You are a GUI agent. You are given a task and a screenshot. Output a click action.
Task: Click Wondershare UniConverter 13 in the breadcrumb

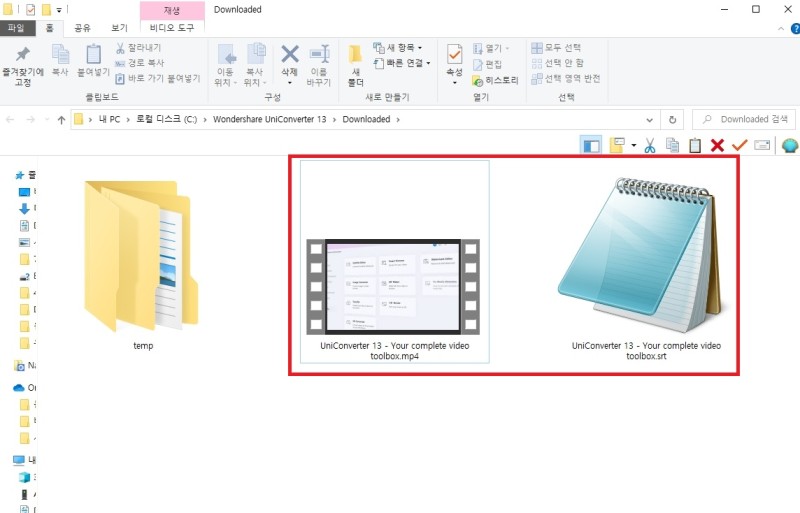pos(269,119)
